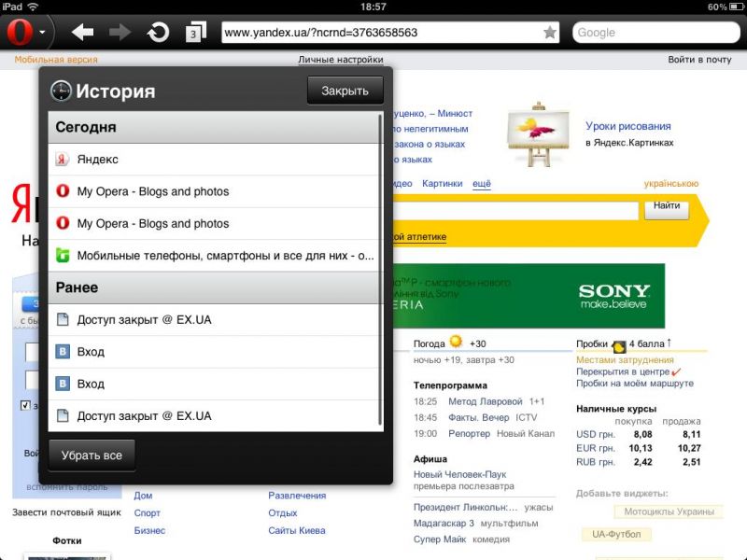
Task: Click the sun weather icon
Action: (x=456, y=342)
